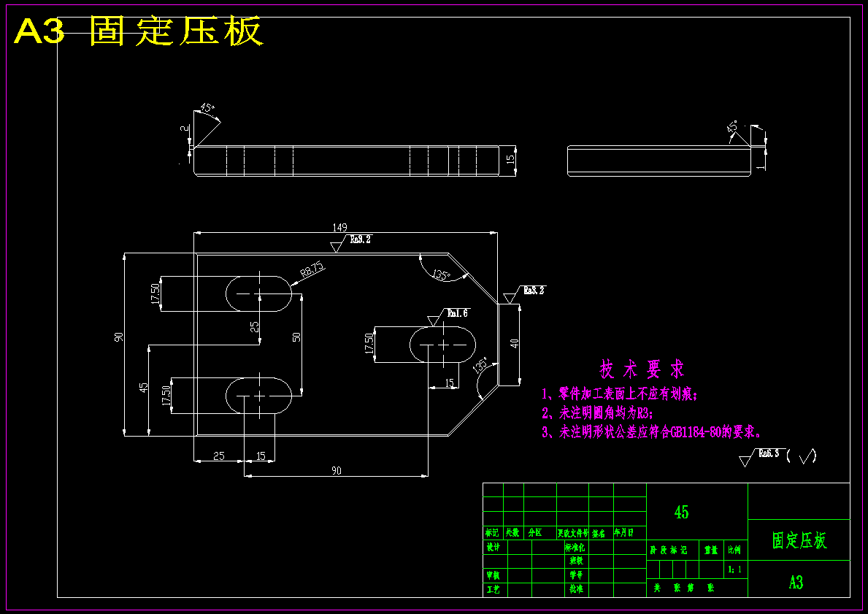This screenshot has height=614, width=868.
Task: Select the "设计" designer row label
Action: click(x=493, y=546)
